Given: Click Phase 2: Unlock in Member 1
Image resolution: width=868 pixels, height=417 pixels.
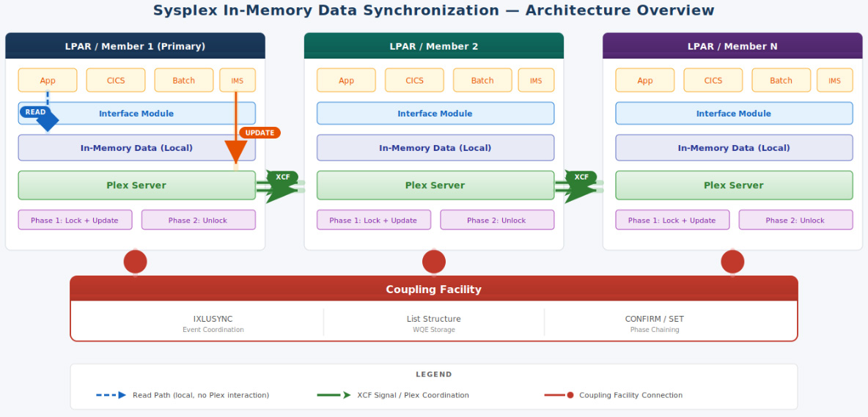Looking at the screenshot, I should (x=198, y=220).
